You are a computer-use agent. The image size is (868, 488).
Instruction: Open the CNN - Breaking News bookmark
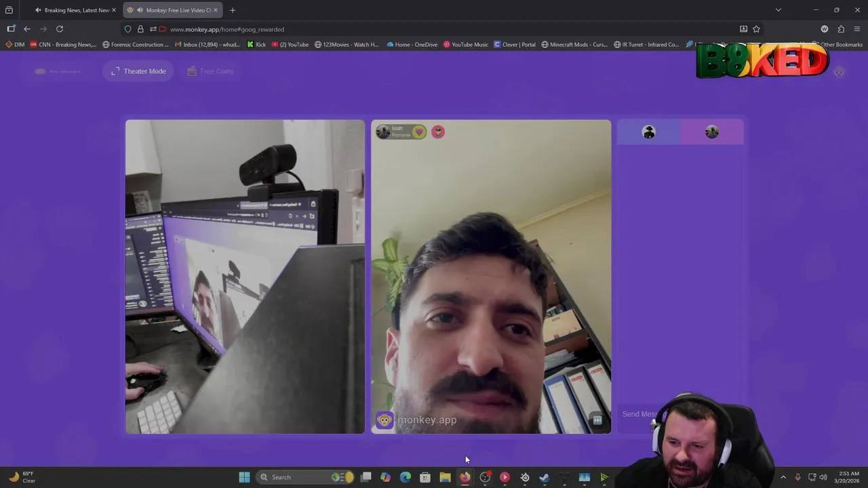point(63,45)
